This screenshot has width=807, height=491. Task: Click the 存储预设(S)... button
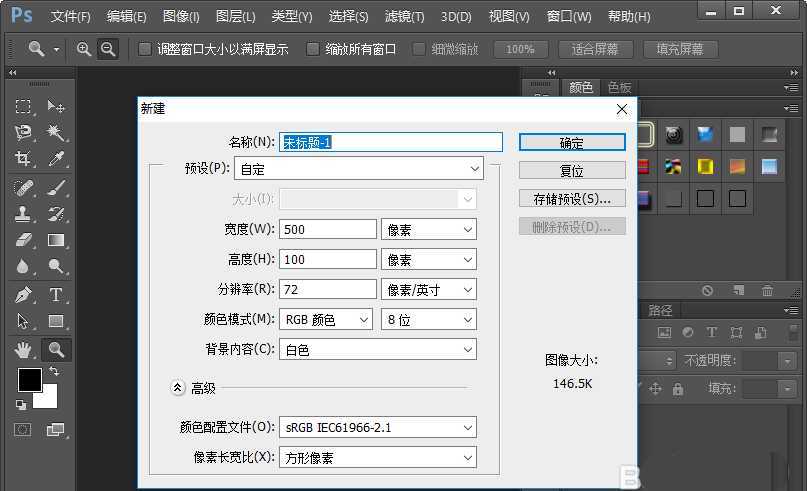coord(572,198)
